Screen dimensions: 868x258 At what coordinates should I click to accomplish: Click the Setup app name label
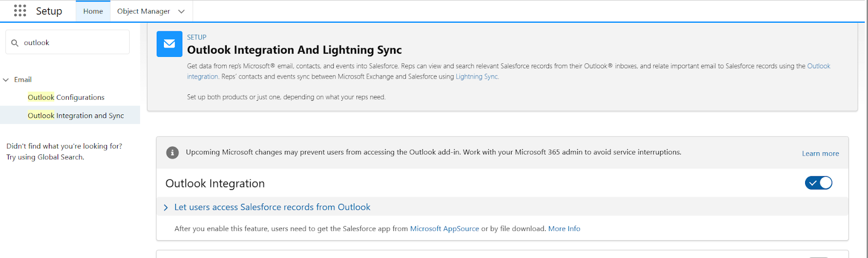pyautogui.click(x=49, y=11)
